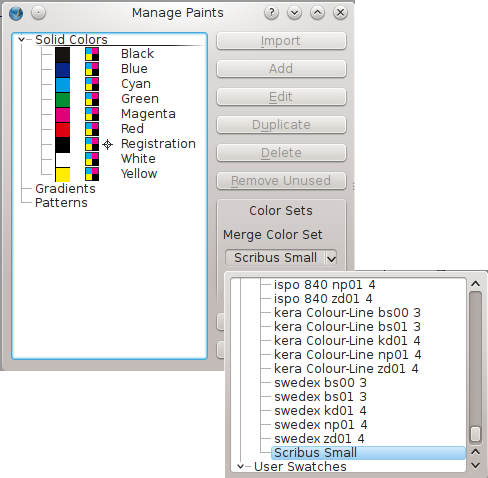
Task: Click the CMYK icon next to Red
Action: pyautogui.click(x=92, y=129)
